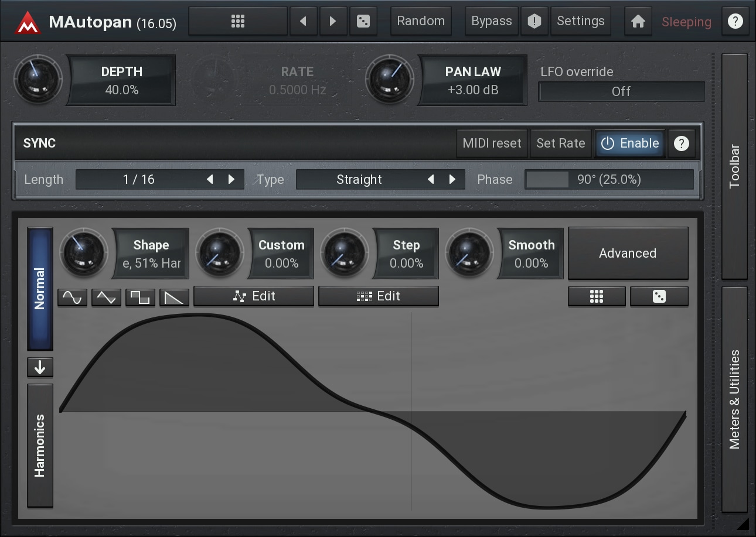
Task: Click the Custom 0.00% value field
Action: (x=282, y=254)
